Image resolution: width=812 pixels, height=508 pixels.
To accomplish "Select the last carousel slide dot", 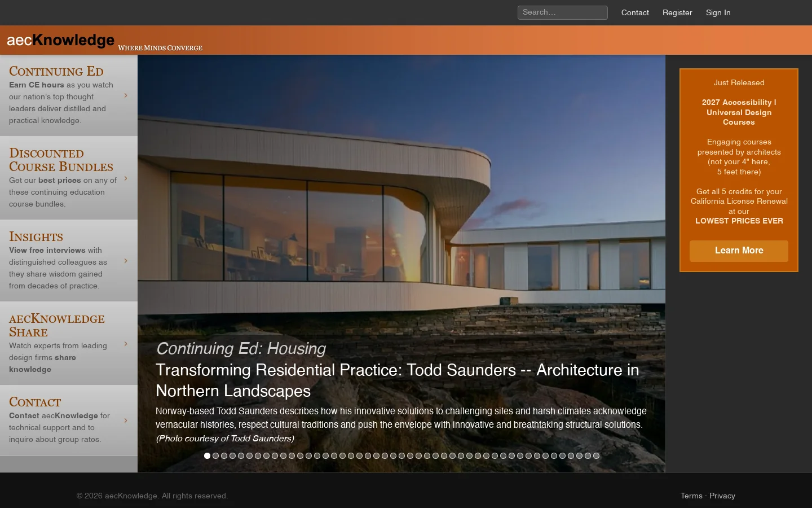I will [596, 456].
